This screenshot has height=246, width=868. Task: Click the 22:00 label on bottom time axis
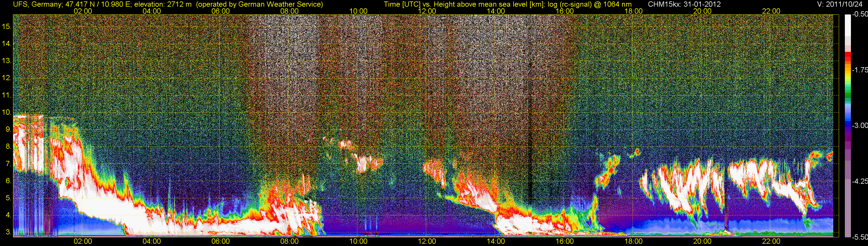pyautogui.click(x=771, y=241)
